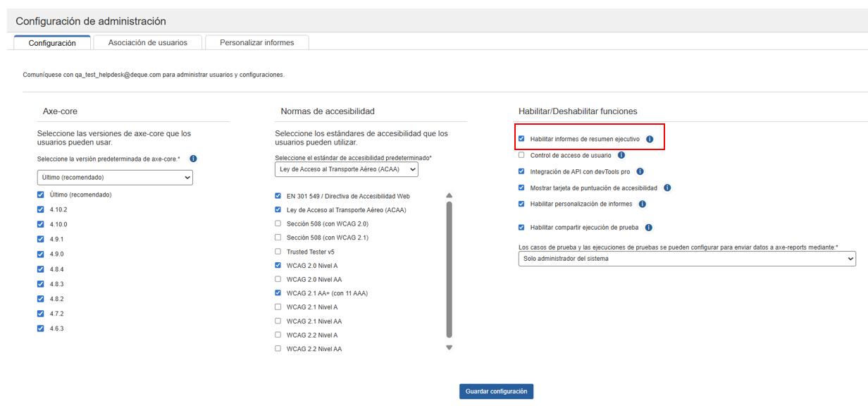Click Guardar configuración button
The image size is (868, 406).
(496, 391)
